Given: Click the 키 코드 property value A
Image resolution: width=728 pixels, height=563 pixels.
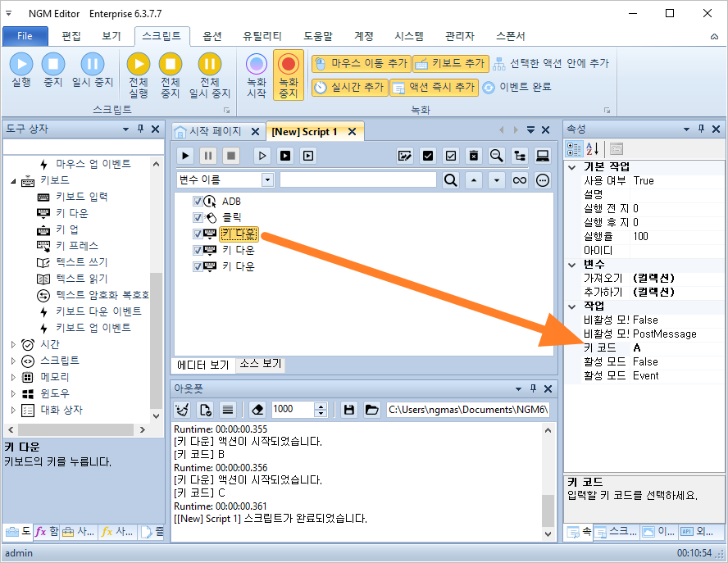Looking at the screenshot, I should pyautogui.click(x=677, y=347).
